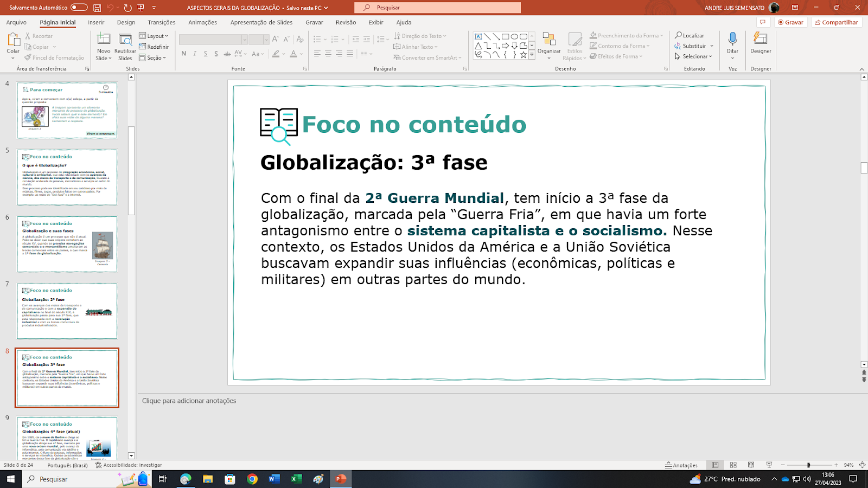
Task: Switch to the Animações tab
Action: pos(202,22)
